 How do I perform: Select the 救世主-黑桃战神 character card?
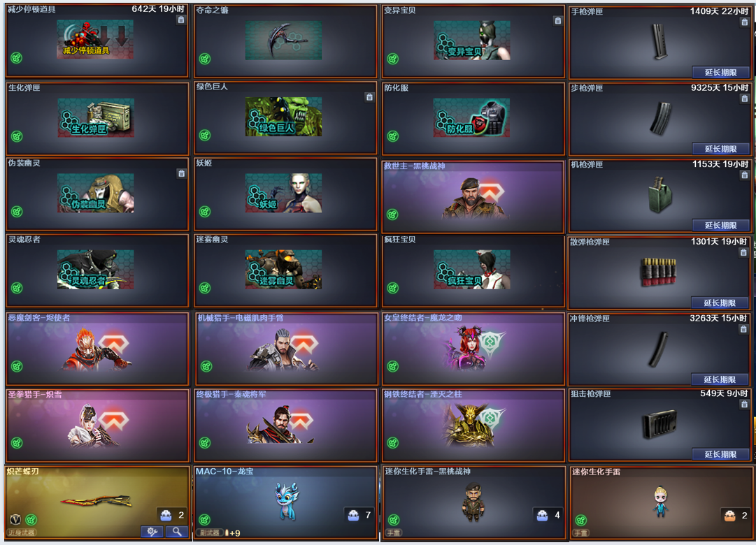[473, 196]
